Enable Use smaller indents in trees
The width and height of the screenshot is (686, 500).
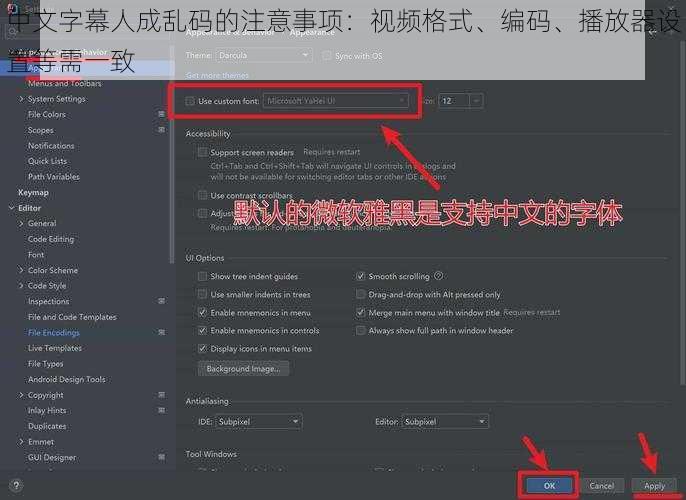click(x=202, y=294)
